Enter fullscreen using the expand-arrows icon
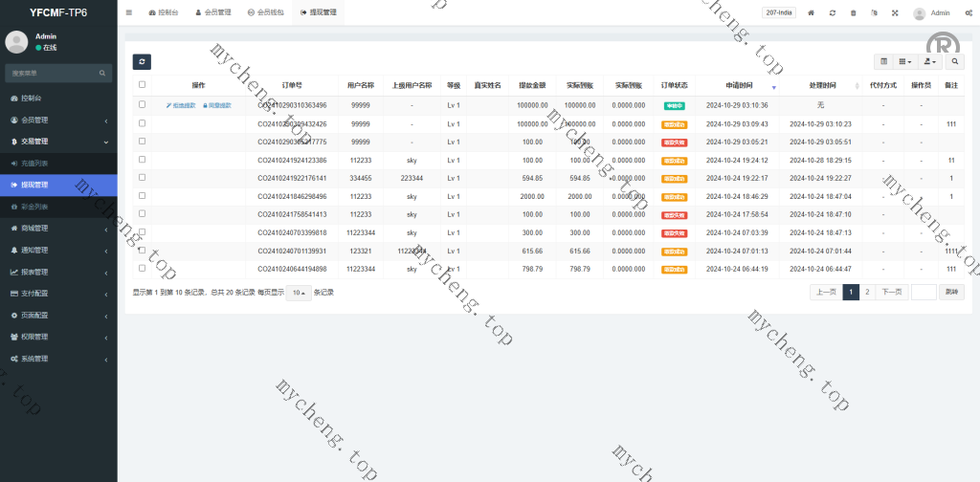 pos(895,13)
